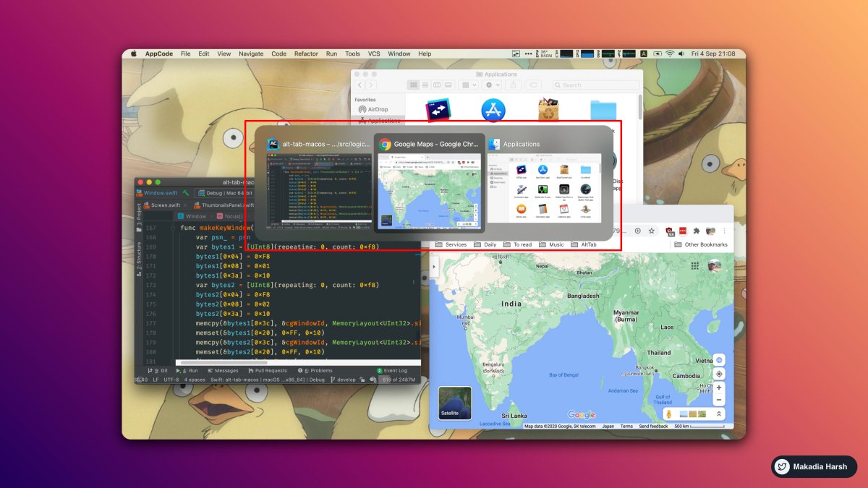Switch Finder to column view

click(x=436, y=85)
